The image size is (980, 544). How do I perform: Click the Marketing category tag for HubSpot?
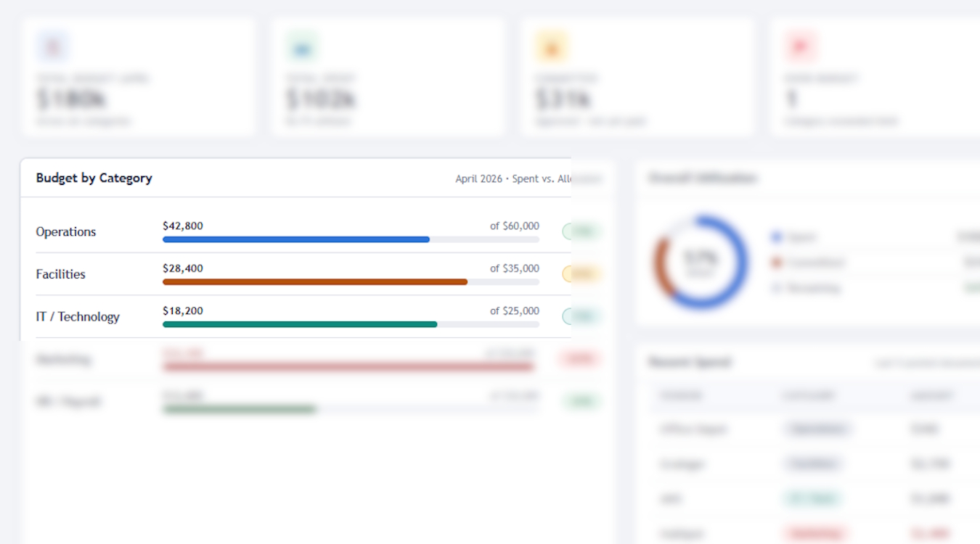click(x=816, y=532)
